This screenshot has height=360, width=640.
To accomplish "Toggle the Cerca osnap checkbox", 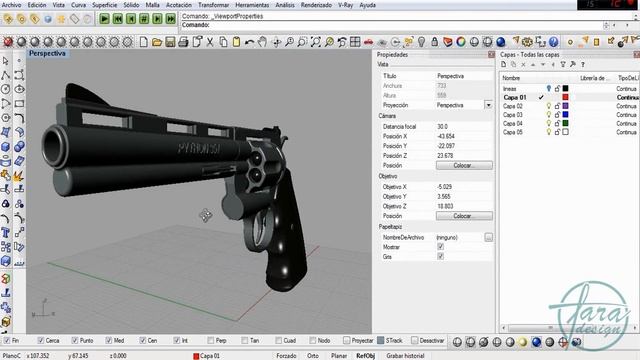I will click(x=40, y=340).
